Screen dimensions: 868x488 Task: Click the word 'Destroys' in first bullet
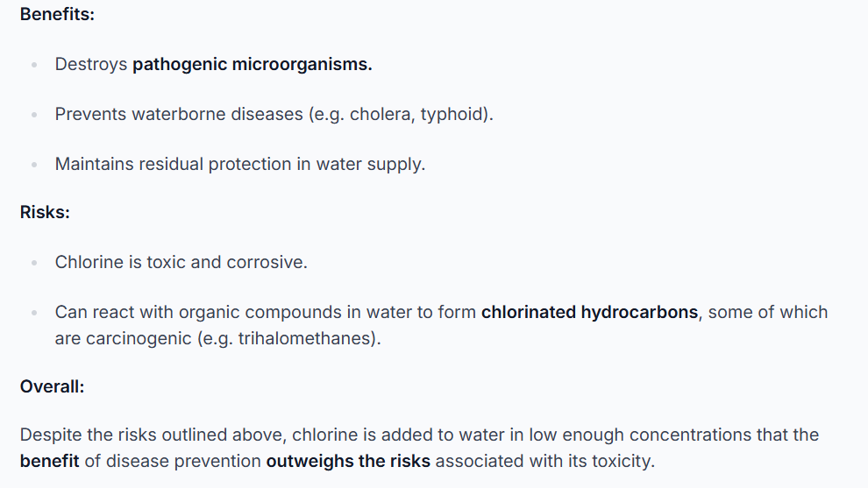tap(91, 64)
